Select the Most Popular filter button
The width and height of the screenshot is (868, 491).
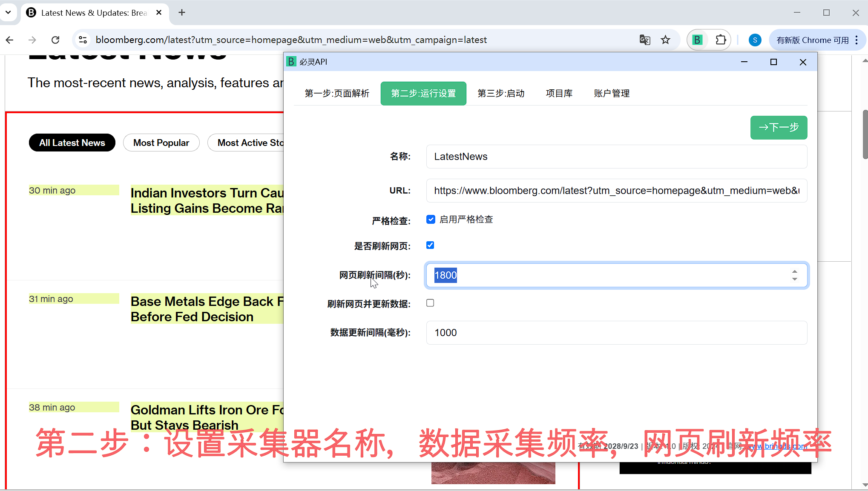click(x=161, y=143)
